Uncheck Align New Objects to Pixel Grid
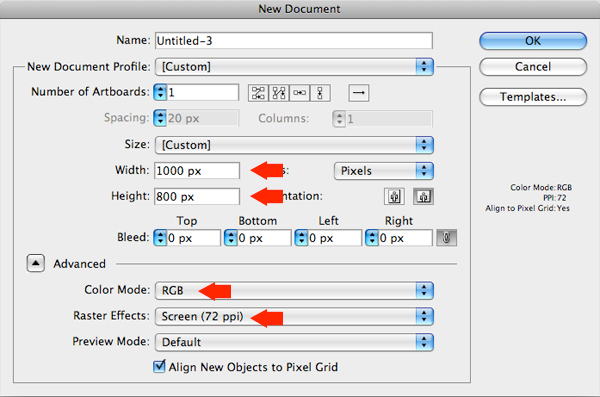The height and width of the screenshot is (397, 600). click(x=159, y=367)
